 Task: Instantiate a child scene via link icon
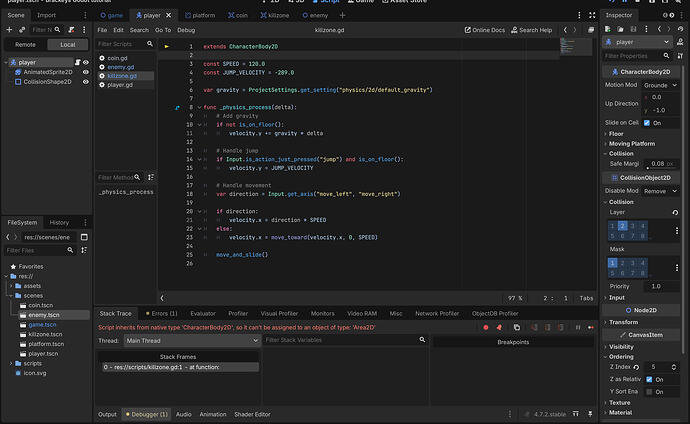22,29
